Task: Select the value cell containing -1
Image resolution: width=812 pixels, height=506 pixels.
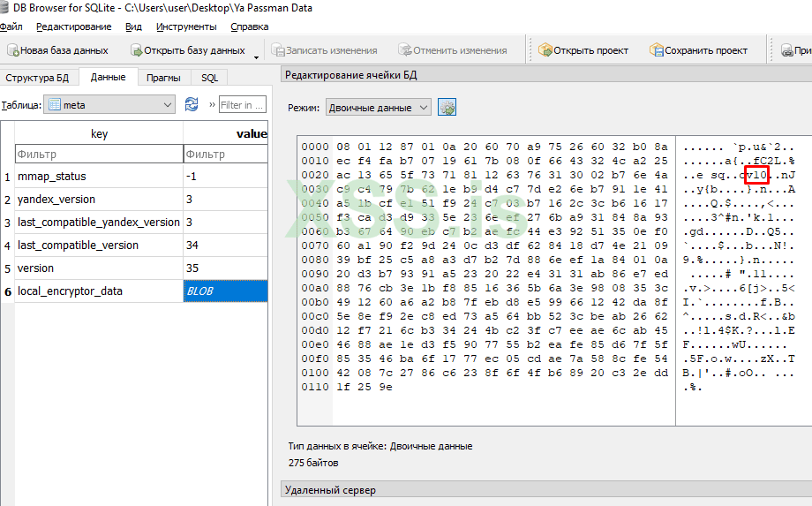Action: [226, 176]
